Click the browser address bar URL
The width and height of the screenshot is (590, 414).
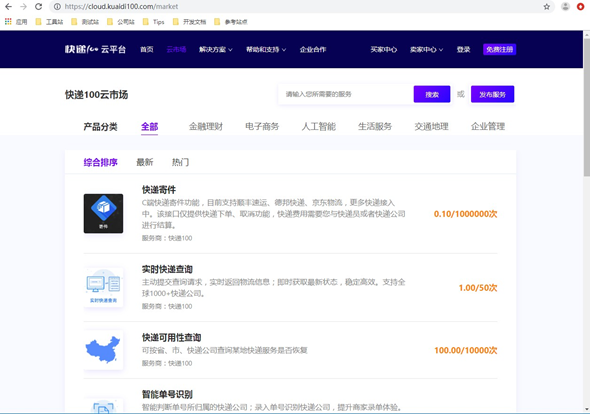click(x=121, y=6)
